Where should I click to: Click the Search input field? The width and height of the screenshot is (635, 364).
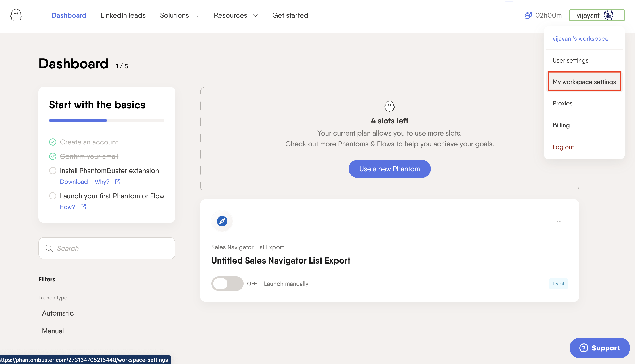(110, 248)
